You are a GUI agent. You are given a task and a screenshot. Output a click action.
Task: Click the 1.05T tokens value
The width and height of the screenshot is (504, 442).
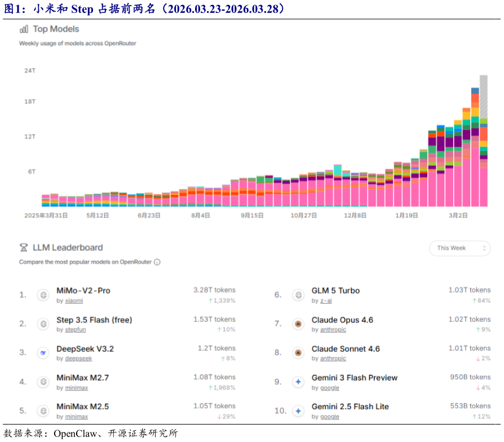[x=214, y=406]
